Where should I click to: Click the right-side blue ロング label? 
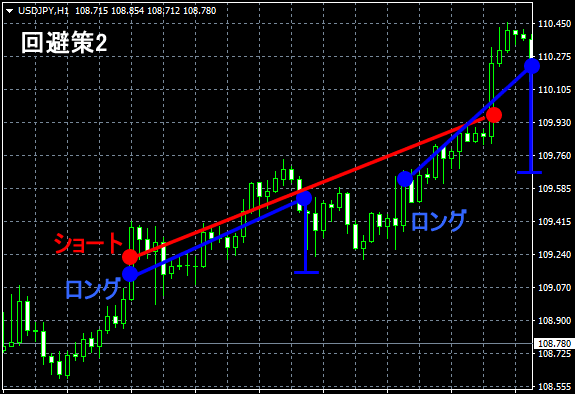[x=439, y=221]
